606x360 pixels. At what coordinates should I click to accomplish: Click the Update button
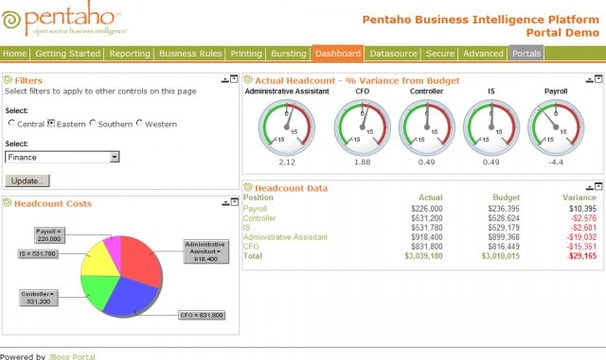point(27,181)
